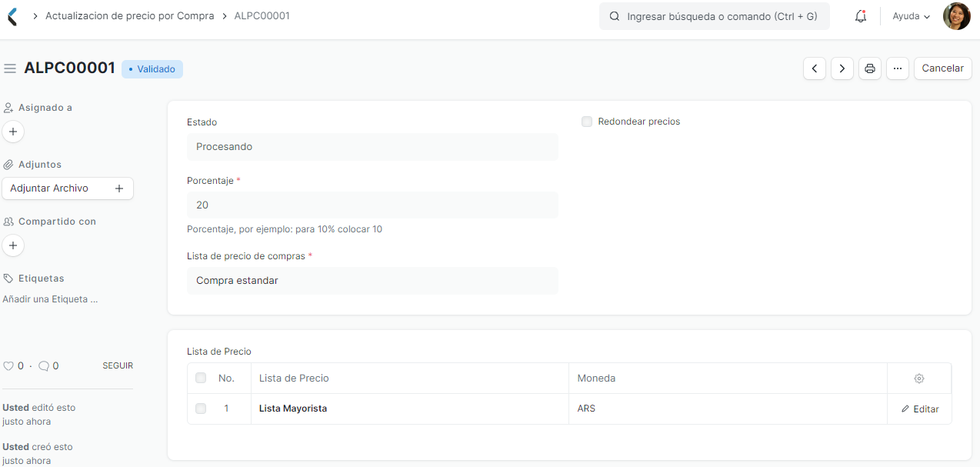
Task: Check the select-all box in Lista de Precio
Action: (201, 378)
